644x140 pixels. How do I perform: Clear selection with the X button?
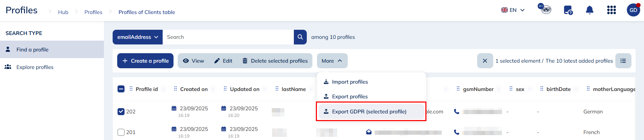pos(485,61)
